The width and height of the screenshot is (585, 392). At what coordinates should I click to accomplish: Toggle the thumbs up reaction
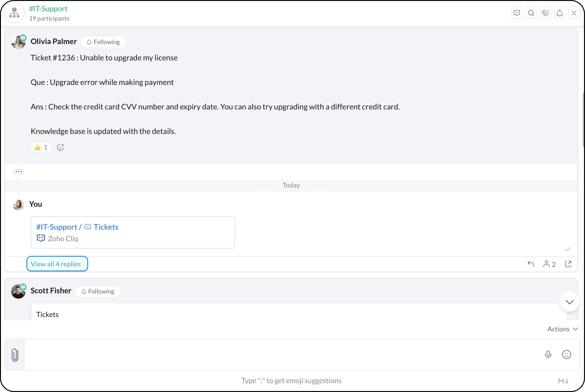coord(41,147)
